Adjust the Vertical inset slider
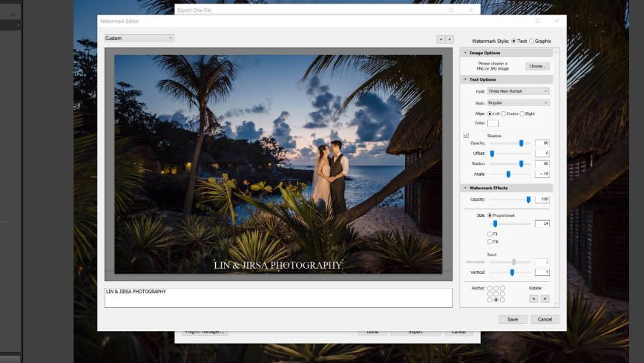The height and width of the screenshot is (363, 644). 512,272
